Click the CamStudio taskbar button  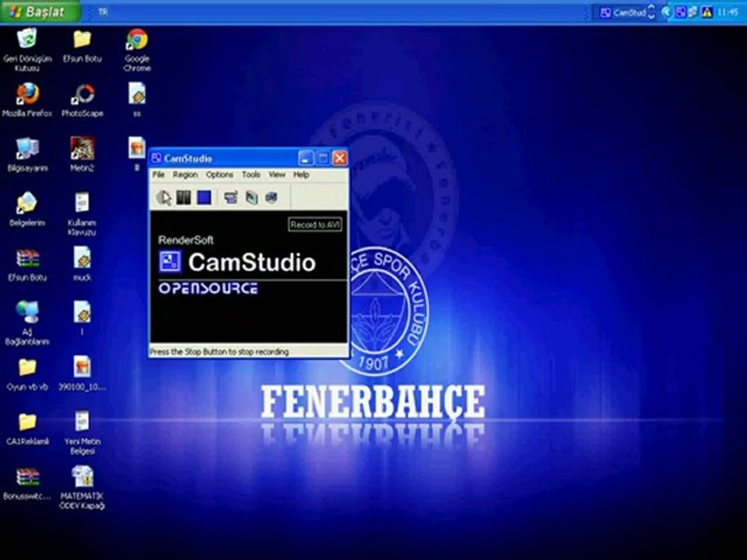click(625, 12)
